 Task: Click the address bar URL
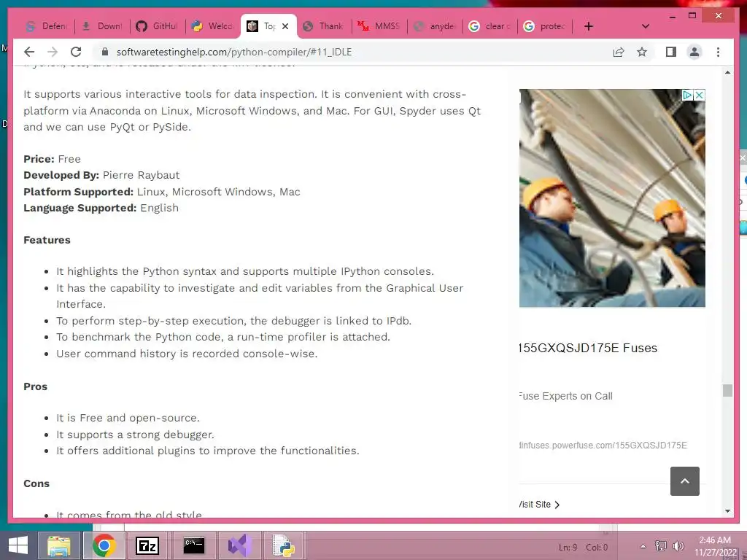tap(234, 52)
